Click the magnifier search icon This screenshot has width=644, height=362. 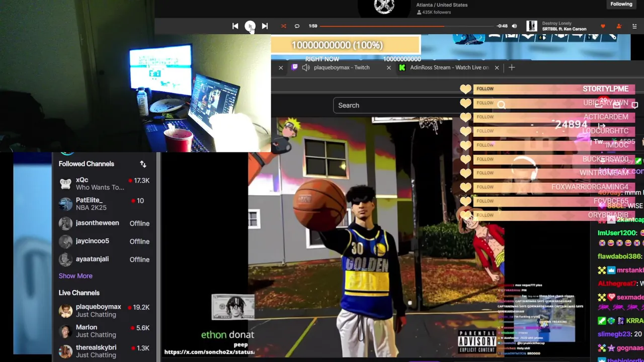(501, 105)
